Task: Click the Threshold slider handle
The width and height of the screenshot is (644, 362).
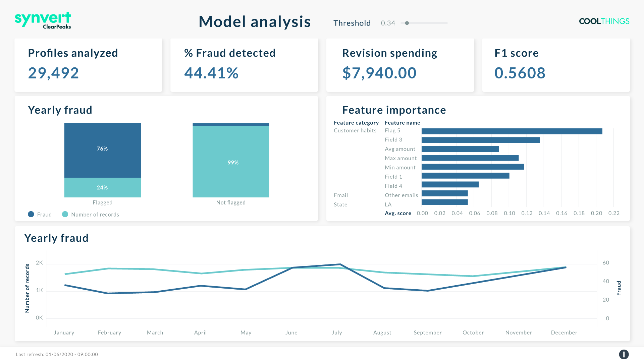Action: coord(407,23)
